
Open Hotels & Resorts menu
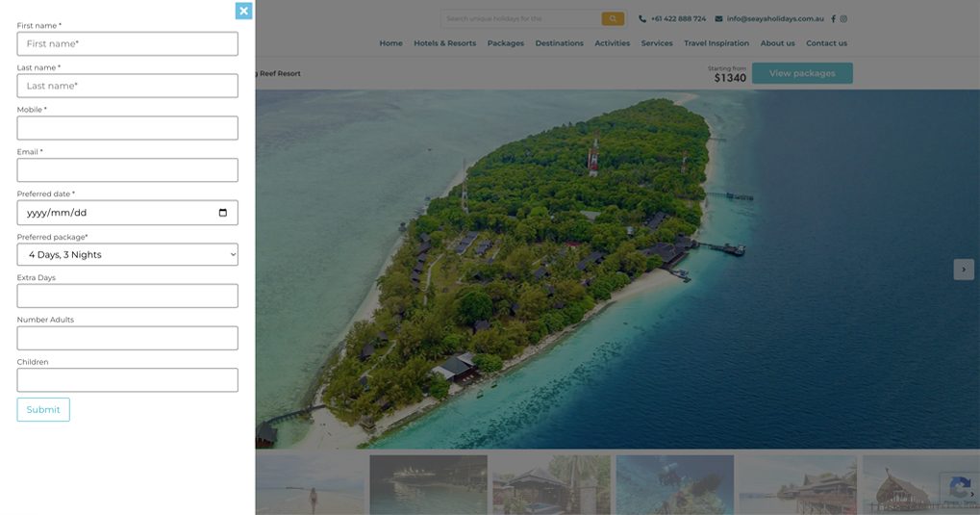tap(444, 43)
